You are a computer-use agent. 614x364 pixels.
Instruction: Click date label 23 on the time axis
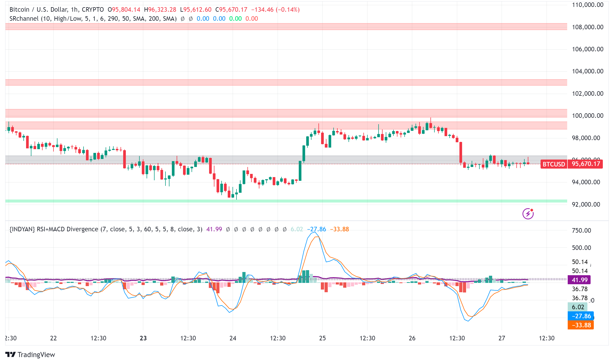143,338
